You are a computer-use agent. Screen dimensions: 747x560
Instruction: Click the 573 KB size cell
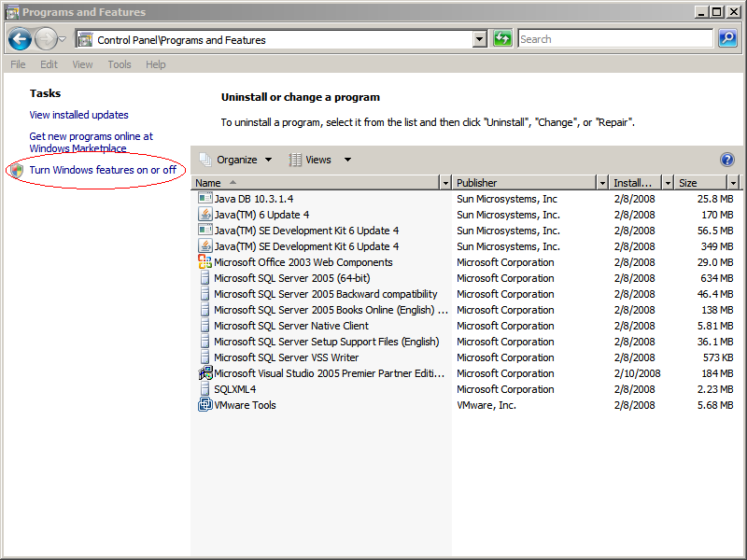[x=718, y=357]
